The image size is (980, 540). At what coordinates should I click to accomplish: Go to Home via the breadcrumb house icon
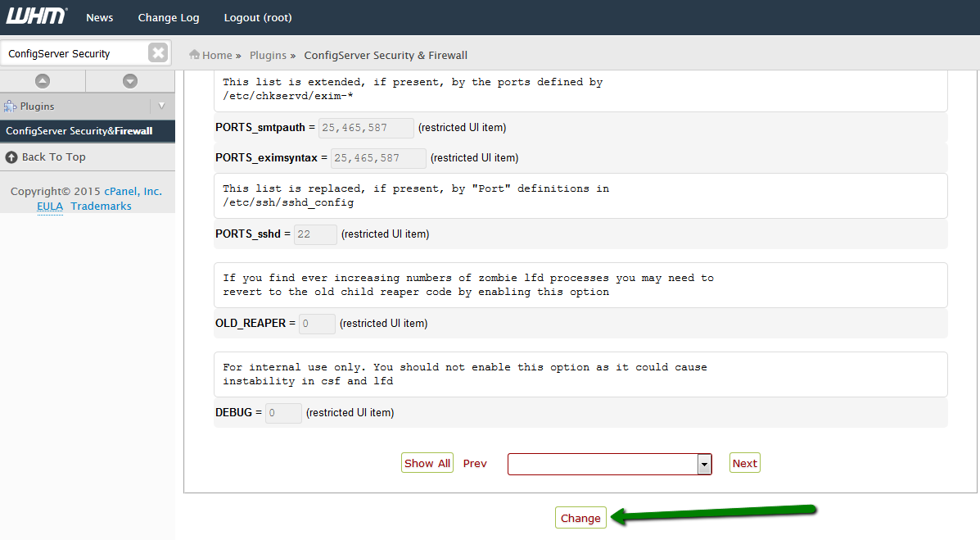coord(195,55)
